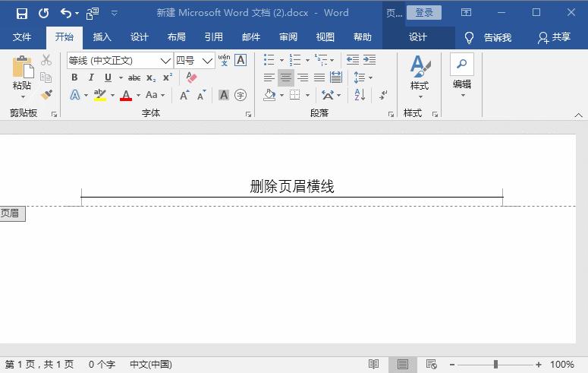Decrease paragraph indent

click(x=353, y=60)
